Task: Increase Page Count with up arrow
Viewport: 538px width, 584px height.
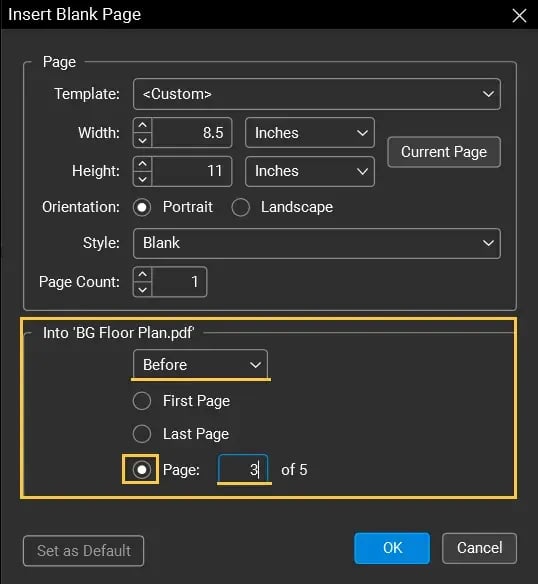Action: point(142,274)
